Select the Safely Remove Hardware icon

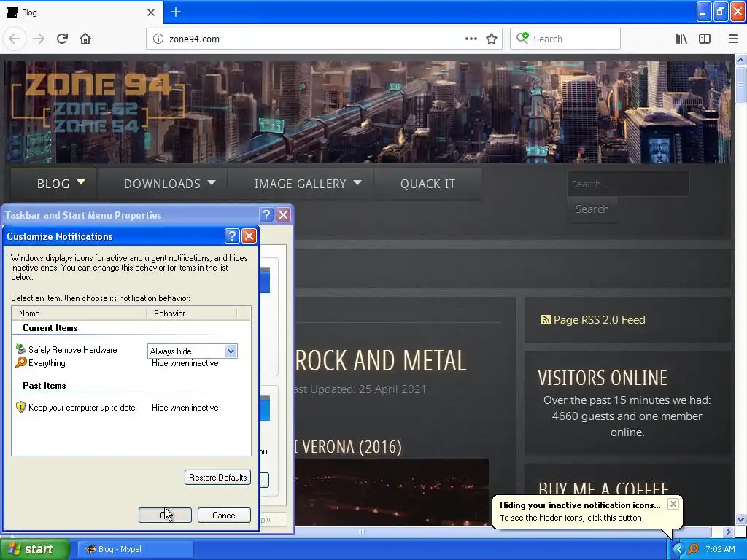click(20, 349)
